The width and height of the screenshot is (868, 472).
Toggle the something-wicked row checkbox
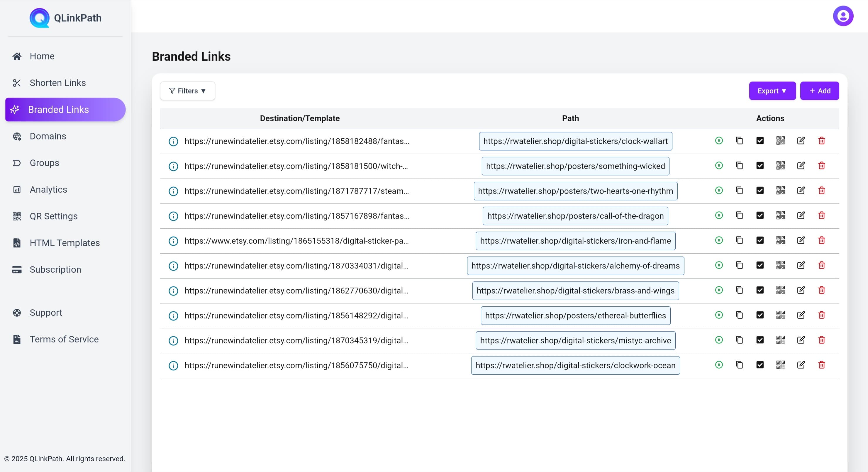coord(760,165)
